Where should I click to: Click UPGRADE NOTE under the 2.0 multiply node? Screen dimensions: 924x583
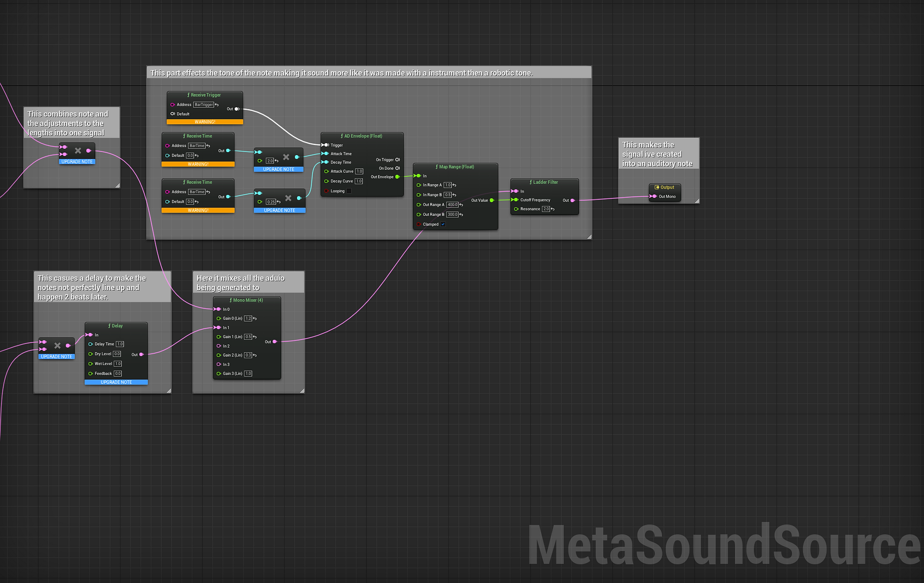(279, 169)
